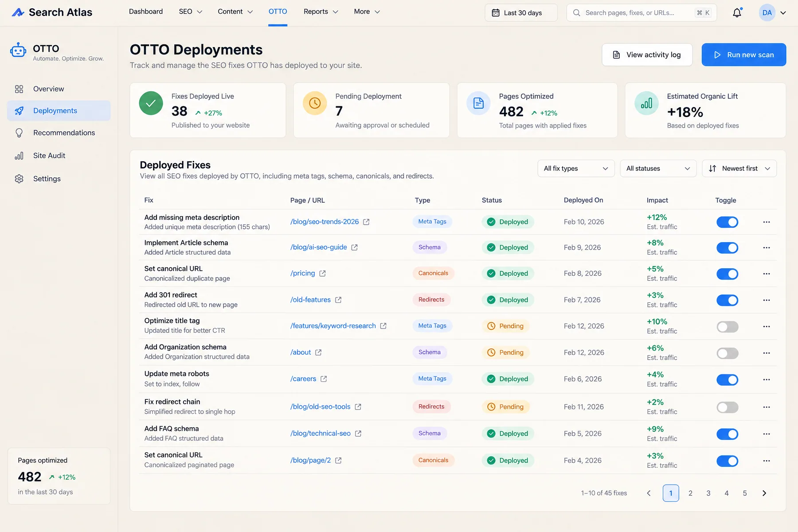Go to page 5 of fixes
Viewport: 798px width, 532px height.
coord(745,493)
